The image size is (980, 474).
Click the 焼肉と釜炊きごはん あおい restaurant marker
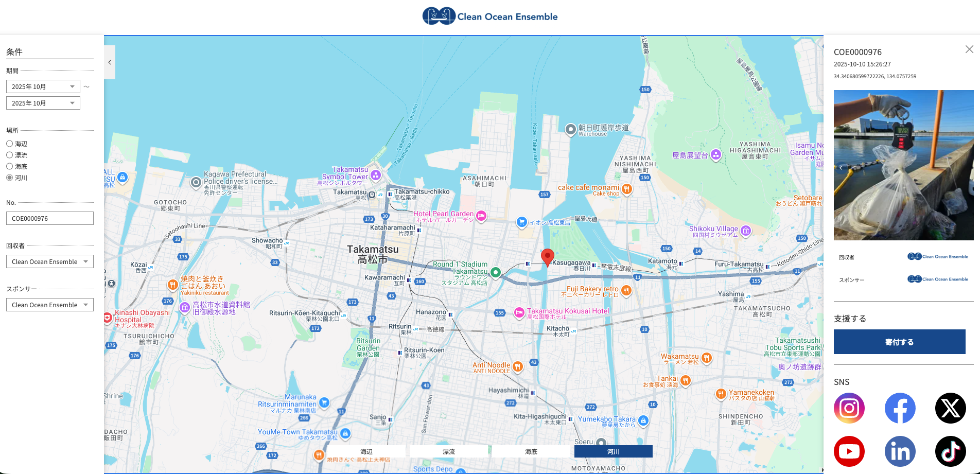click(172, 285)
